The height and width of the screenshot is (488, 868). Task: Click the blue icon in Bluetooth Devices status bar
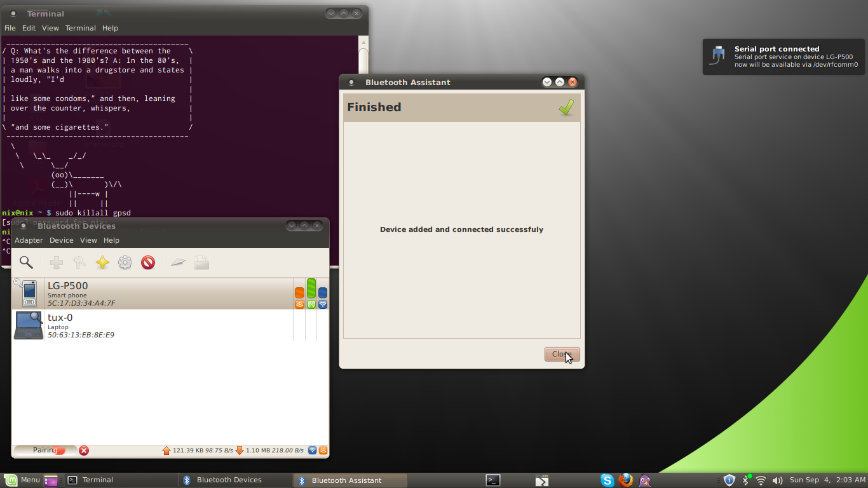(312, 451)
